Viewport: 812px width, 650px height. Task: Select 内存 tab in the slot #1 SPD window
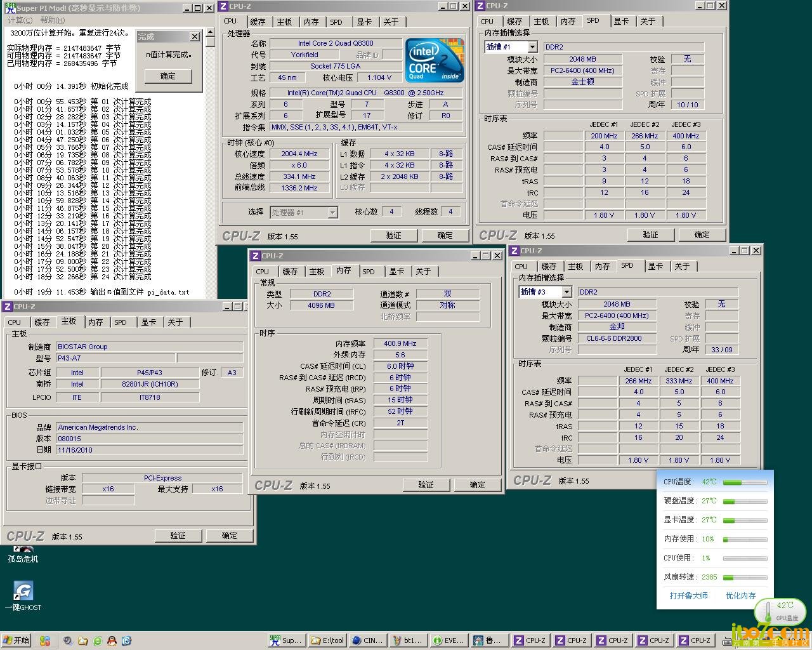pyautogui.click(x=568, y=21)
